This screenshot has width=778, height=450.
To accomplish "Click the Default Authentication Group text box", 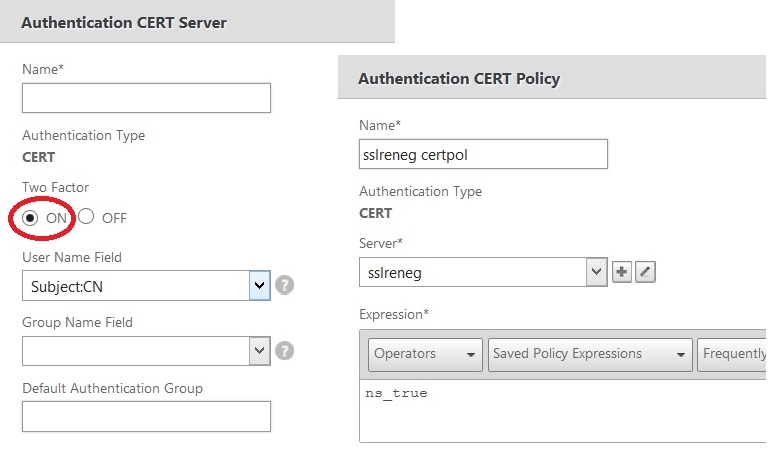I will coord(146,416).
